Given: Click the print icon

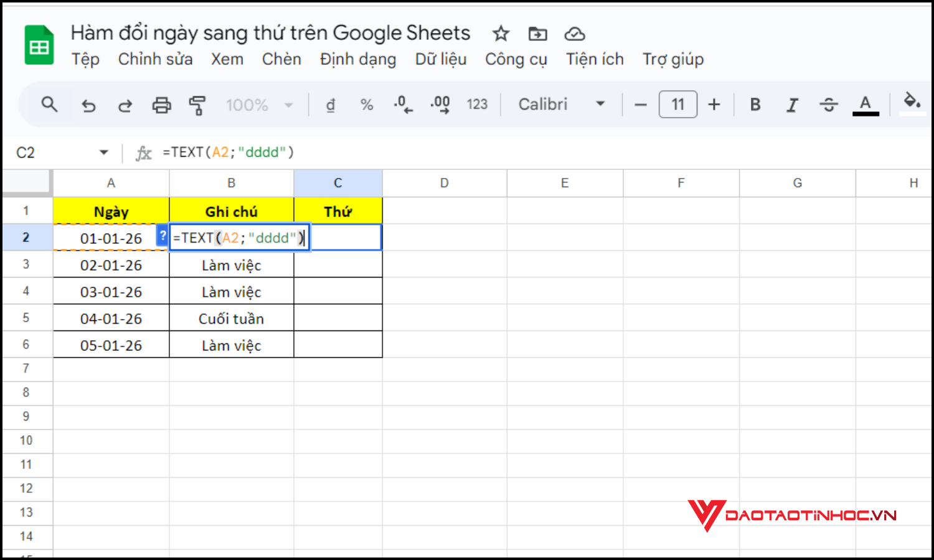Looking at the screenshot, I should click(x=161, y=104).
